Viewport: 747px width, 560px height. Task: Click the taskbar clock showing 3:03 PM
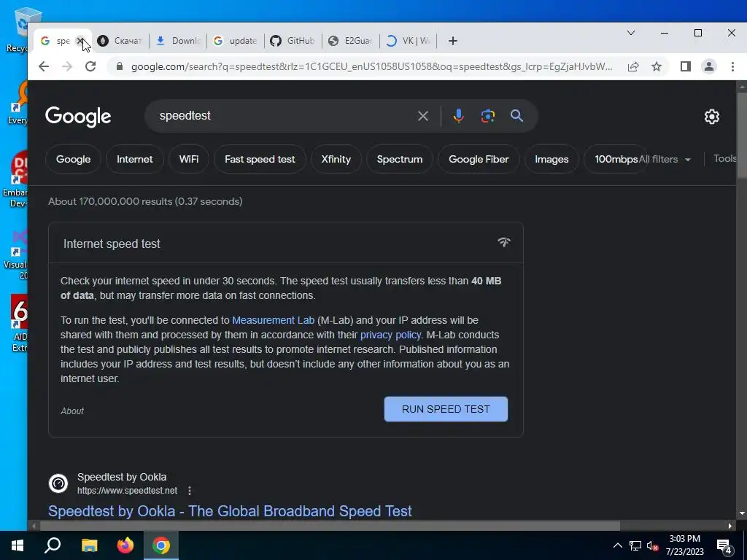(x=684, y=545)
